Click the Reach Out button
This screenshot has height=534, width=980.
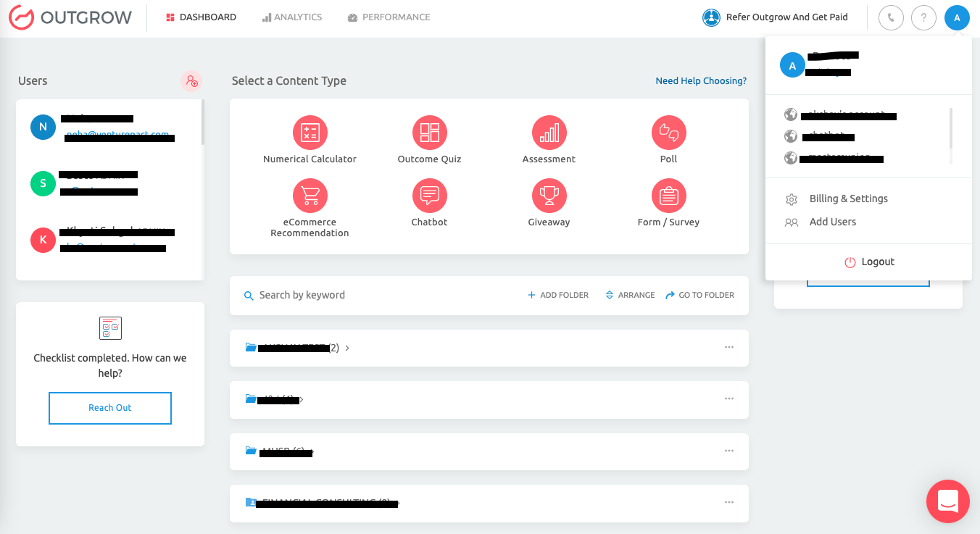(110, 408)
